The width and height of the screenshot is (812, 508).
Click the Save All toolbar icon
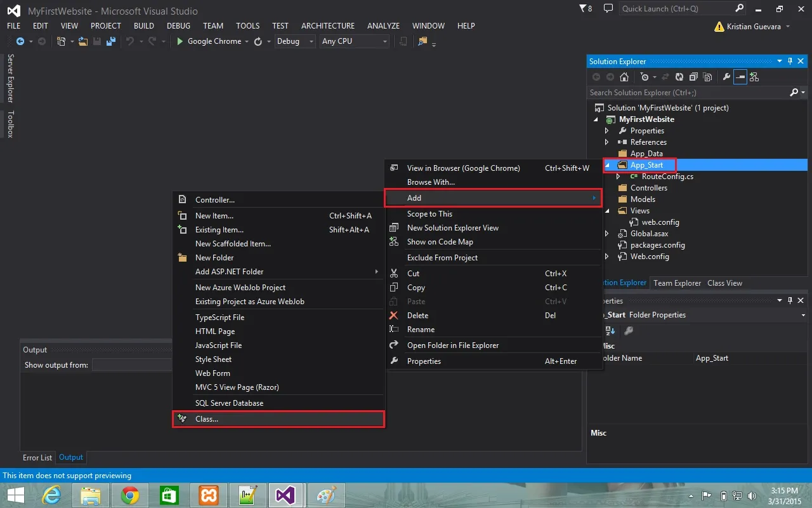[x=111, y=41]
